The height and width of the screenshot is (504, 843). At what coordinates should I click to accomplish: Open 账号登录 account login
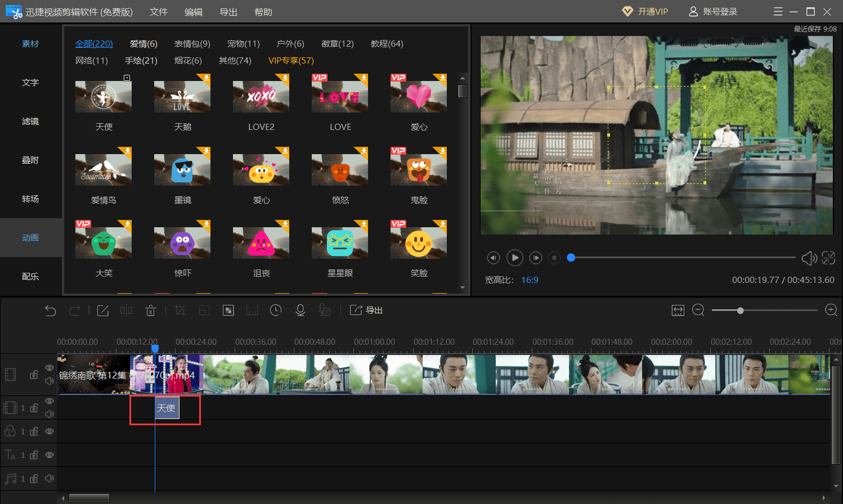713,12
